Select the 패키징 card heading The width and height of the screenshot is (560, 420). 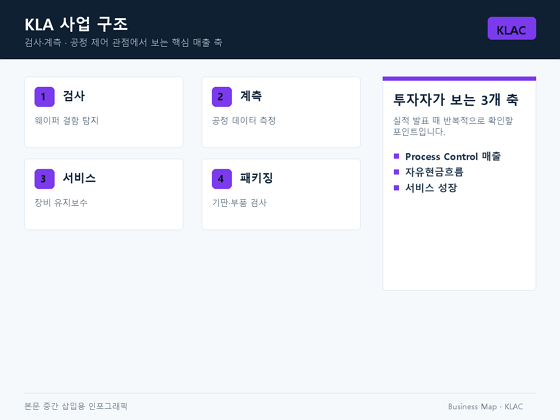click(256, 178)
